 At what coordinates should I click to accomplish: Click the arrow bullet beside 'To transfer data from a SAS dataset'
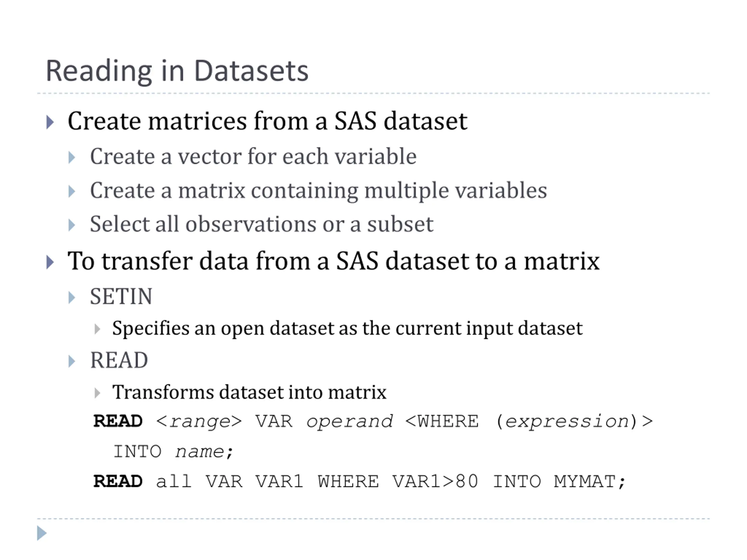tap(50, 262)
